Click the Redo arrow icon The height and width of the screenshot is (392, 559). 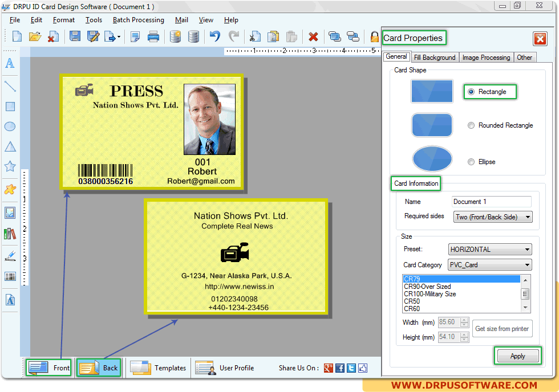[x=234, y=36]
